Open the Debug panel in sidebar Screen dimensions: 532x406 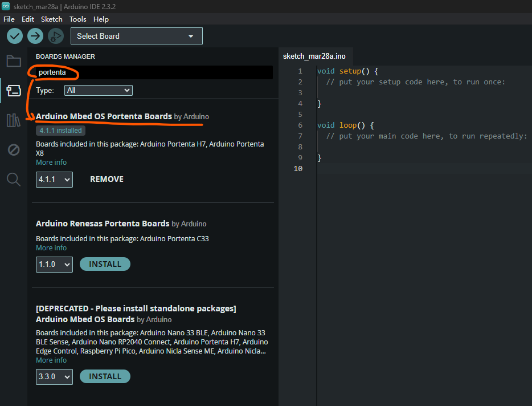14,150
